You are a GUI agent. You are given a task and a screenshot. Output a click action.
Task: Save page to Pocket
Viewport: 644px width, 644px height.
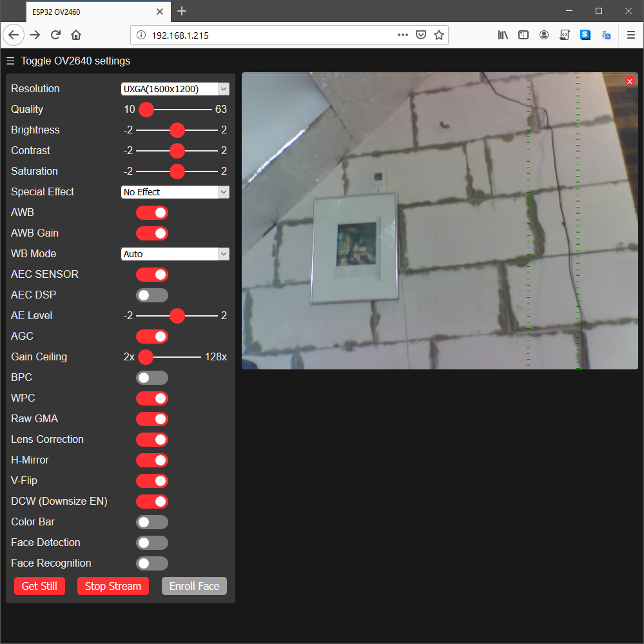pos(420,35)
